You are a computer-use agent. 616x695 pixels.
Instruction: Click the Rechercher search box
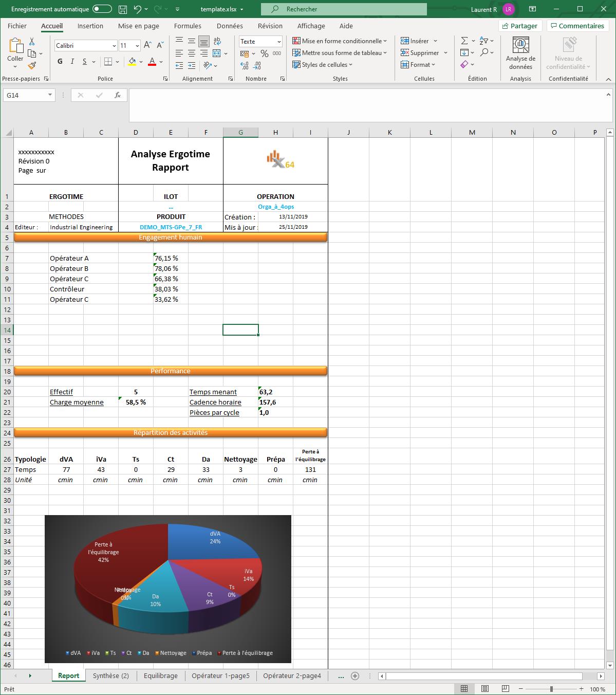coord(344,9)
